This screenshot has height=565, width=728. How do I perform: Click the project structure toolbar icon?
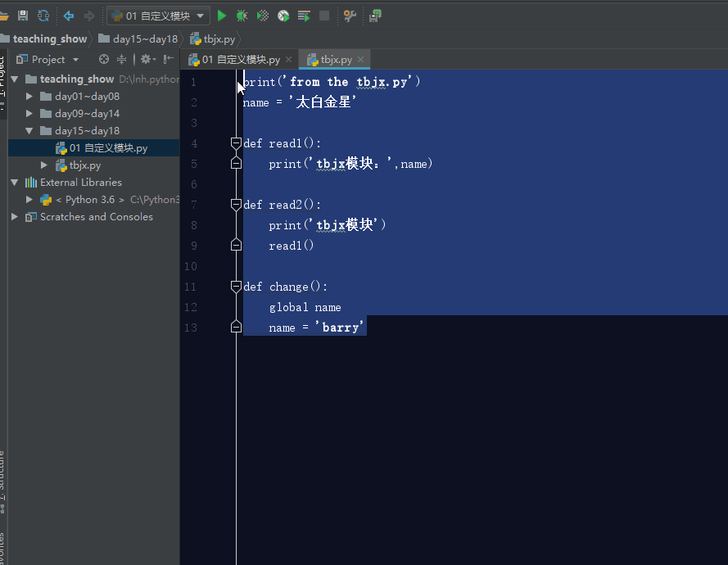tap(375, 16)
